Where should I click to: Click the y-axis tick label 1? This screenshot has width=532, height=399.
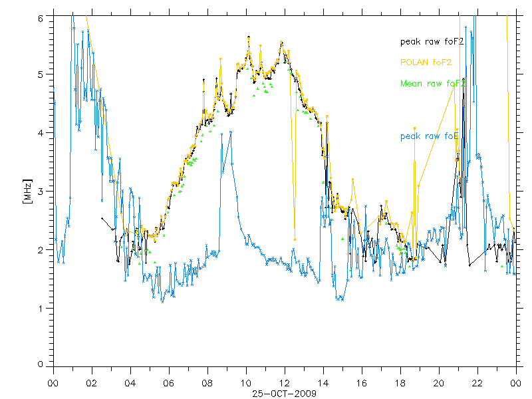41,309
